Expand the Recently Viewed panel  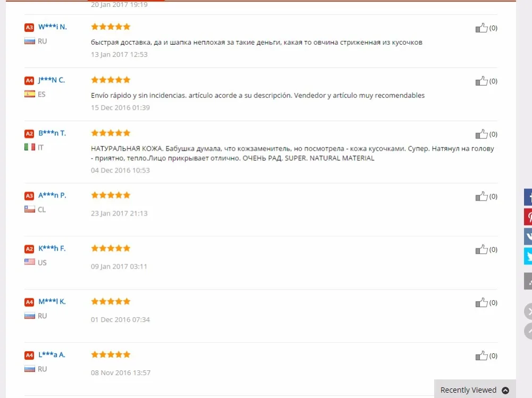pyautogui.click(x=475, y=390)
